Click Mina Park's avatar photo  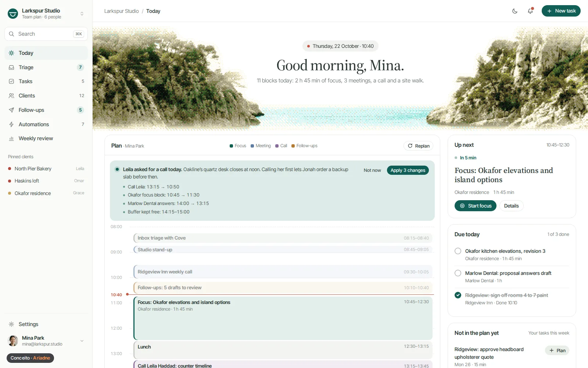(13, 341)
